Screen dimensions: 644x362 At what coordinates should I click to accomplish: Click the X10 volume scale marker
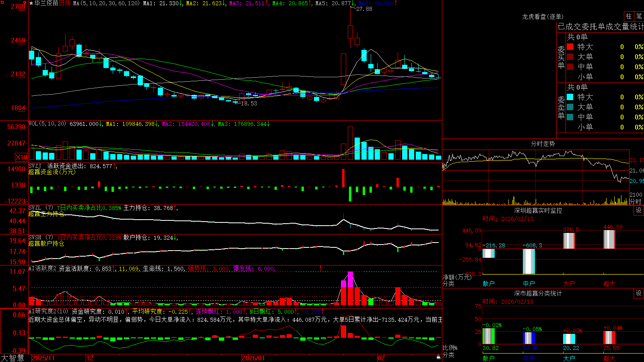point(21,157)
